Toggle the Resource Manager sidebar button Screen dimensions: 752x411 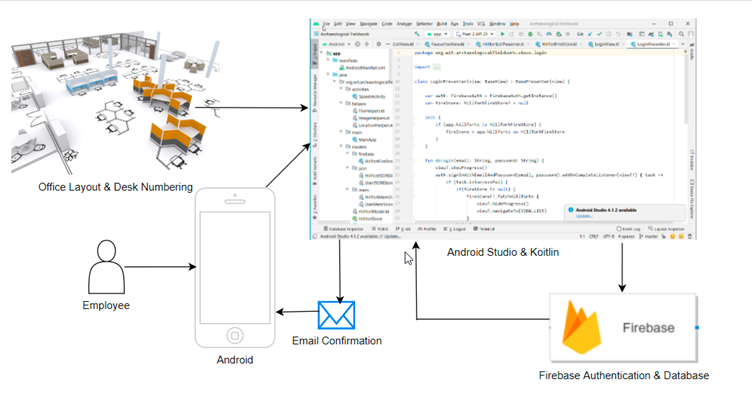(315, 94)
